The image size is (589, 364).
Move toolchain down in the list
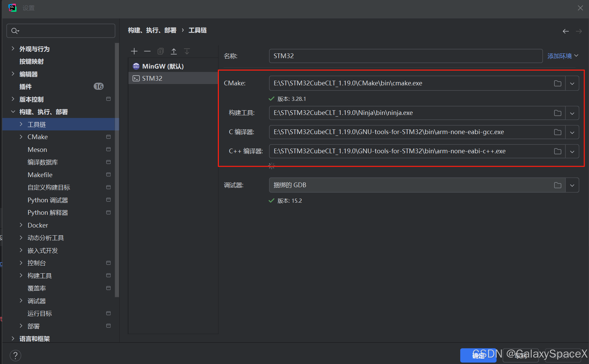pyautogui.click(x=187, y=51)
